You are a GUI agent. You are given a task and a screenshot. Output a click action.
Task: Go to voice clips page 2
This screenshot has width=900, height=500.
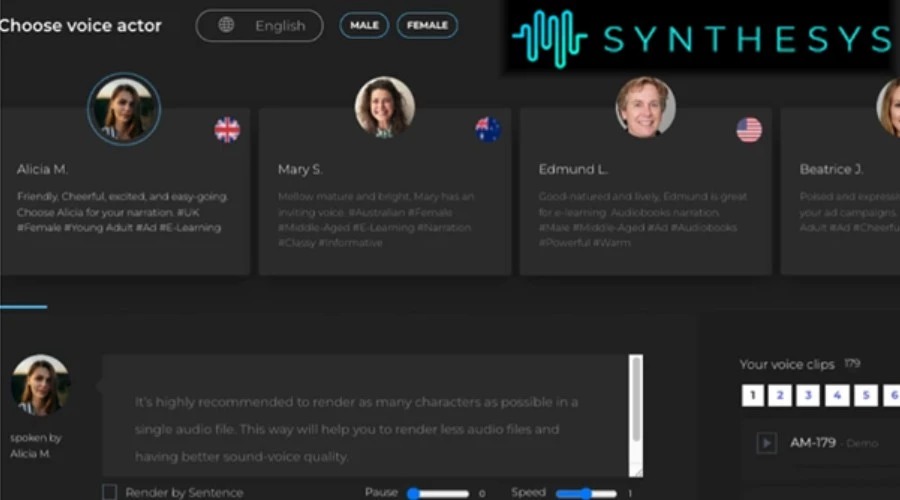click(780, 396)
